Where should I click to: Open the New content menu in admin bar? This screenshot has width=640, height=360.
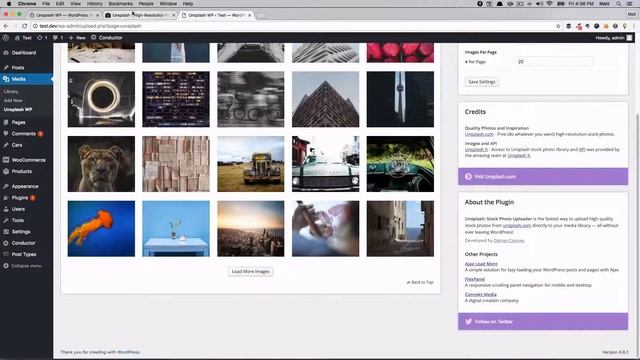pyautogui.click(x=77, y=38)
